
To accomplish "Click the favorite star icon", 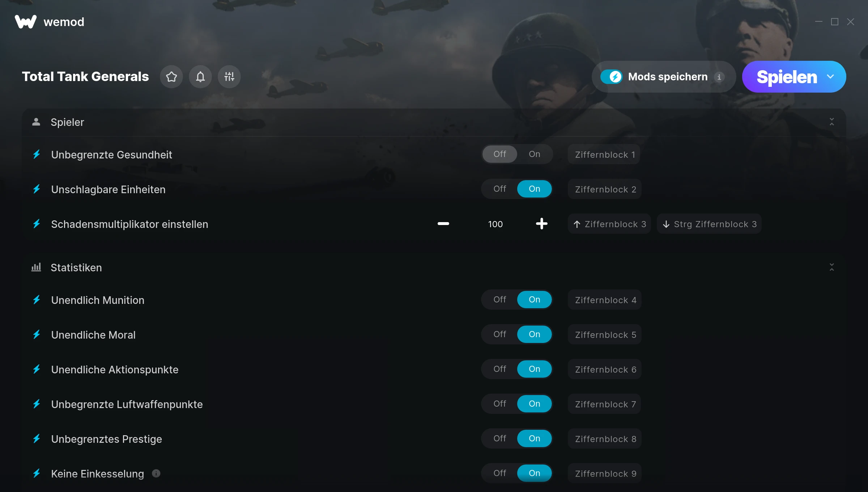I will click(171, 77).
